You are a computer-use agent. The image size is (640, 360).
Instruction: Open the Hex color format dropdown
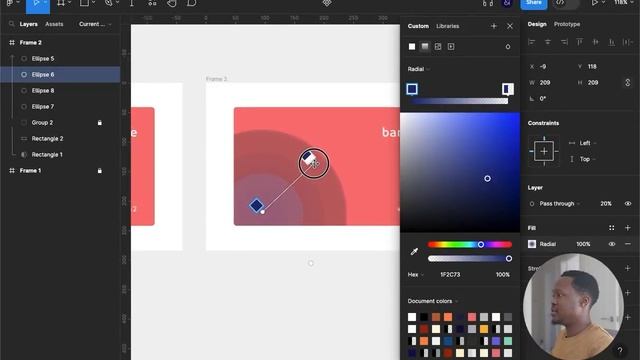pyautogui.click(x=416, y=274)
